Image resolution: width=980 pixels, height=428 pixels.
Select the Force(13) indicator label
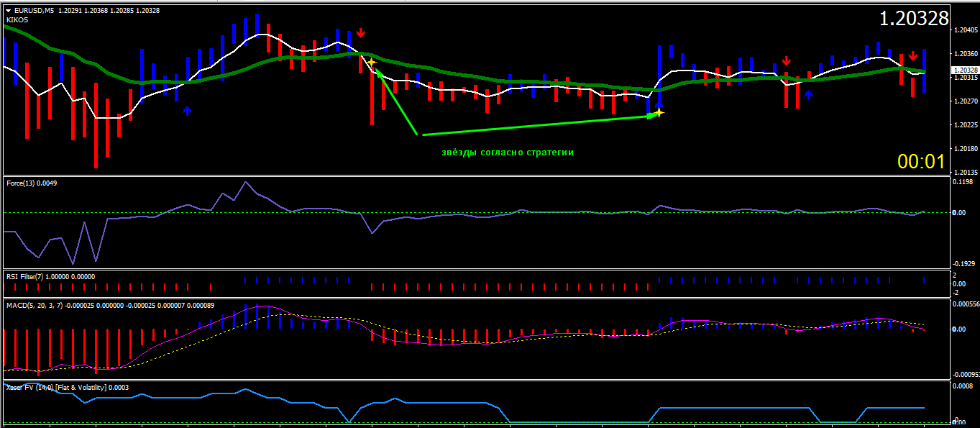coord(30,183)
